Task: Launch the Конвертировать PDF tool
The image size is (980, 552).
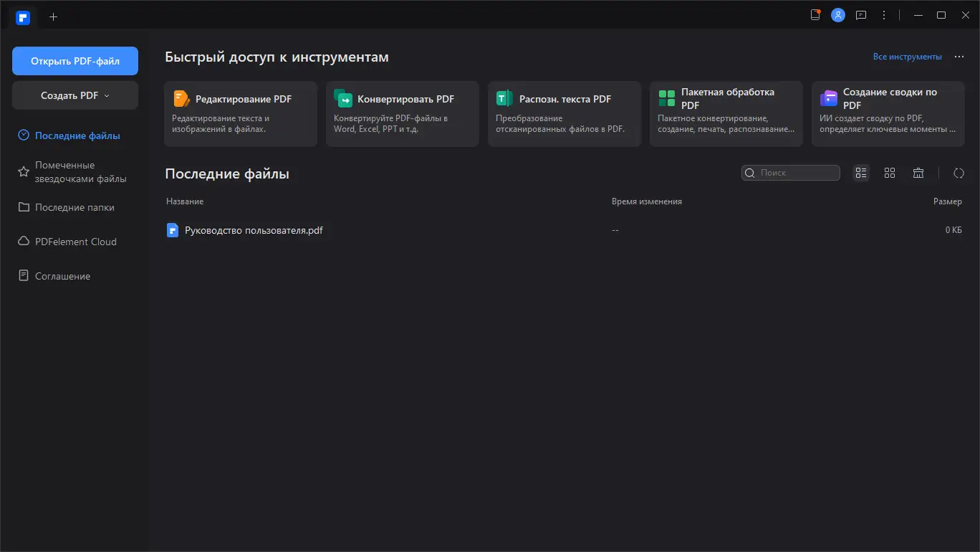Action: [x=402, y=114]
